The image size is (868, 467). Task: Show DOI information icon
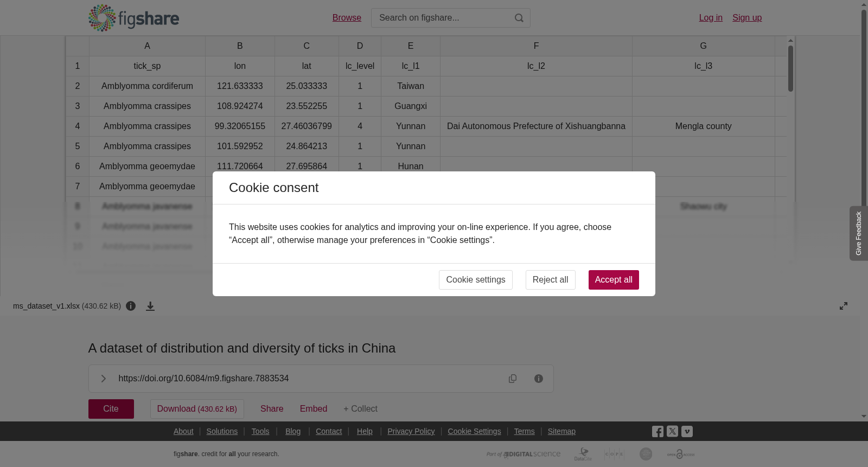[x=539, y=379]
